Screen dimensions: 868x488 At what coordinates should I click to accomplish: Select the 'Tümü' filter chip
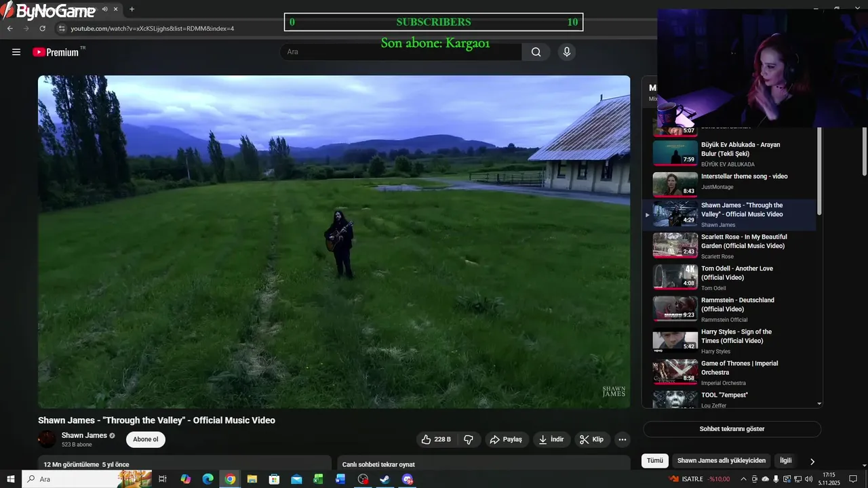[x=655, y=460]
